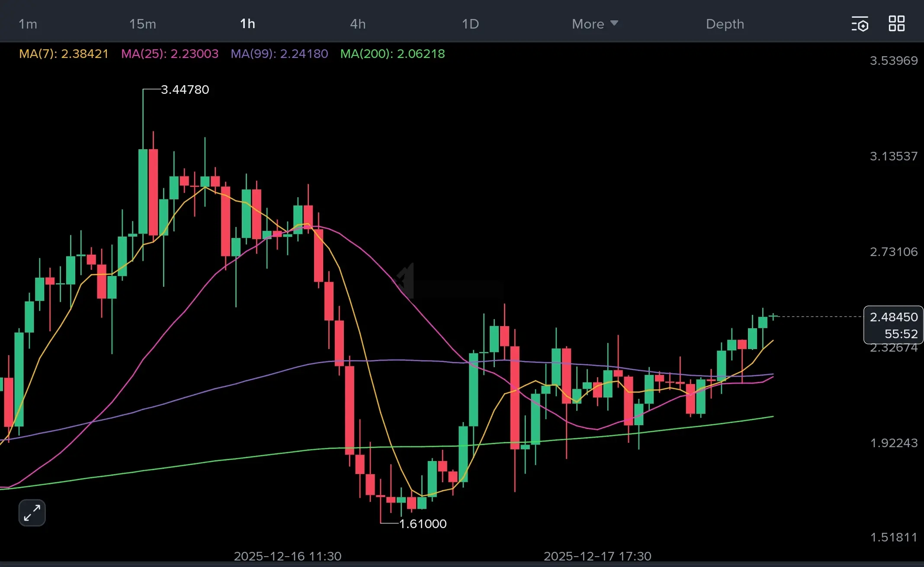
Task: Click the 1.61000 low price marker
Action: coord(423,524)
